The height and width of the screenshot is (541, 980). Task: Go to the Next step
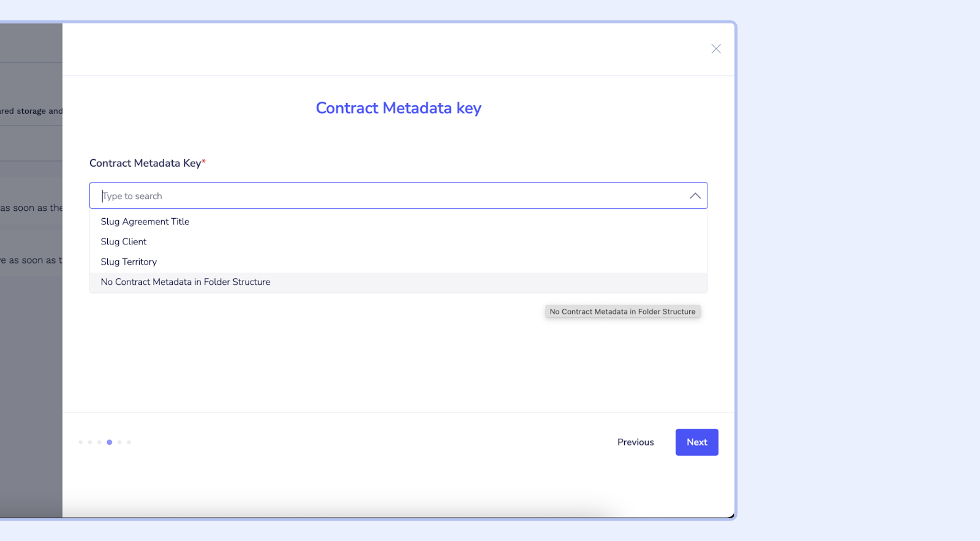(x=696, y=442)
